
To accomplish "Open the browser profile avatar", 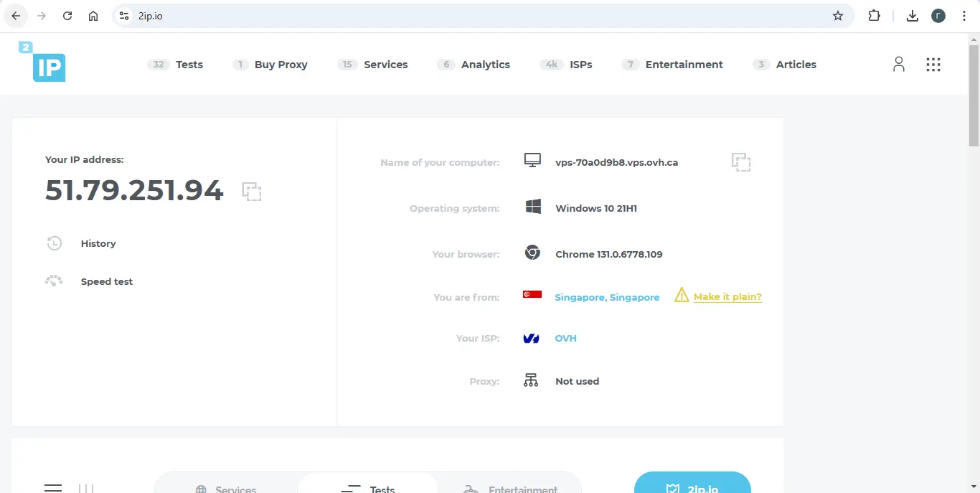I will (x=938, y=16).
